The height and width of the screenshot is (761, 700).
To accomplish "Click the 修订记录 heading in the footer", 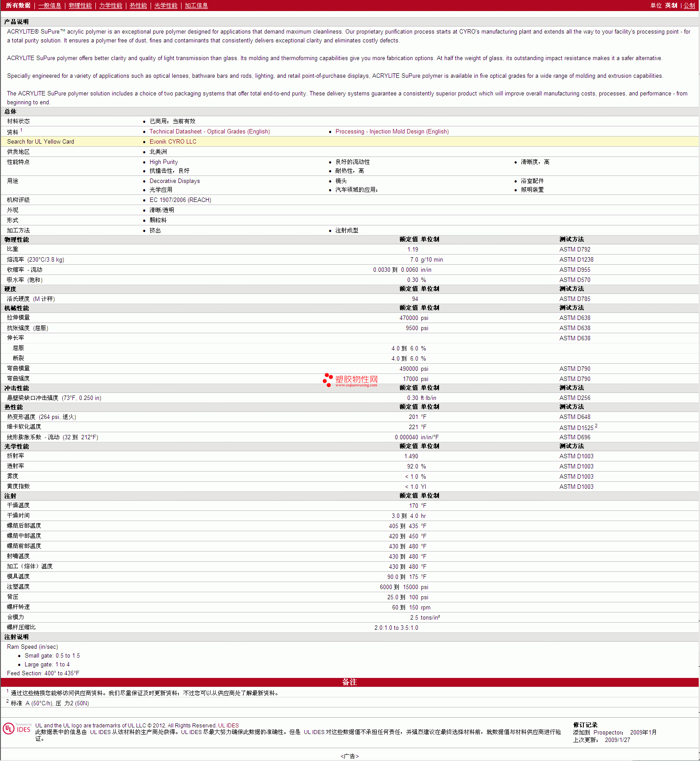I will (x=585, y=725).
